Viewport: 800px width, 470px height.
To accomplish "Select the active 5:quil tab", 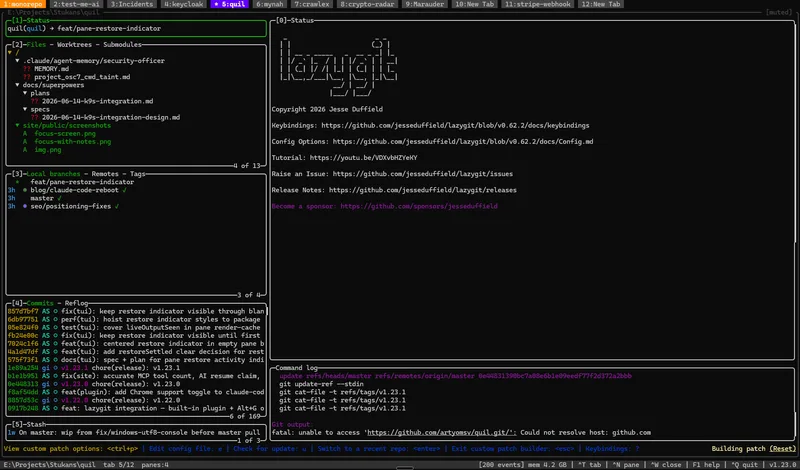I will [x=229, y=4].
